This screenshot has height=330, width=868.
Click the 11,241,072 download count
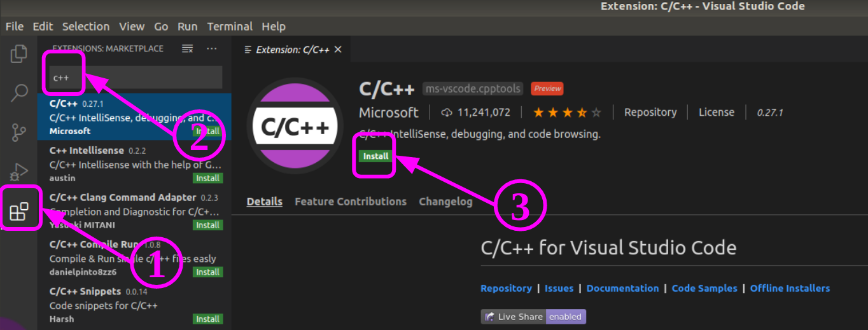coord(484,113)
